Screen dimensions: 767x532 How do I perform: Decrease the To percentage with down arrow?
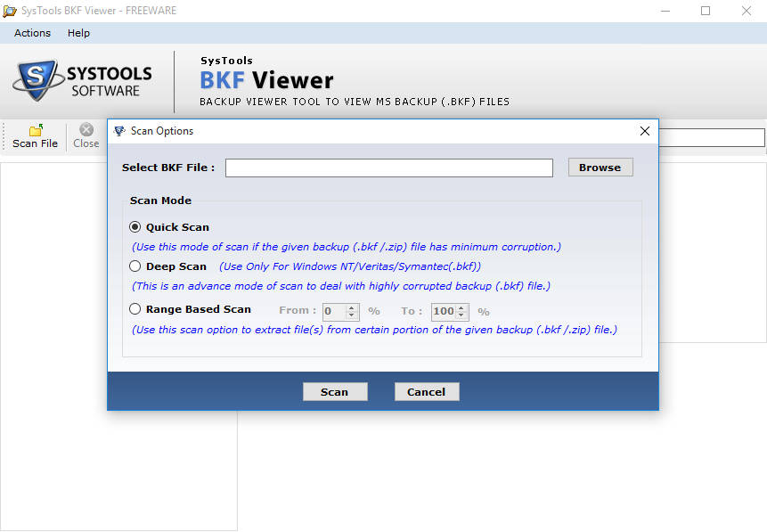tap(461, 315)
